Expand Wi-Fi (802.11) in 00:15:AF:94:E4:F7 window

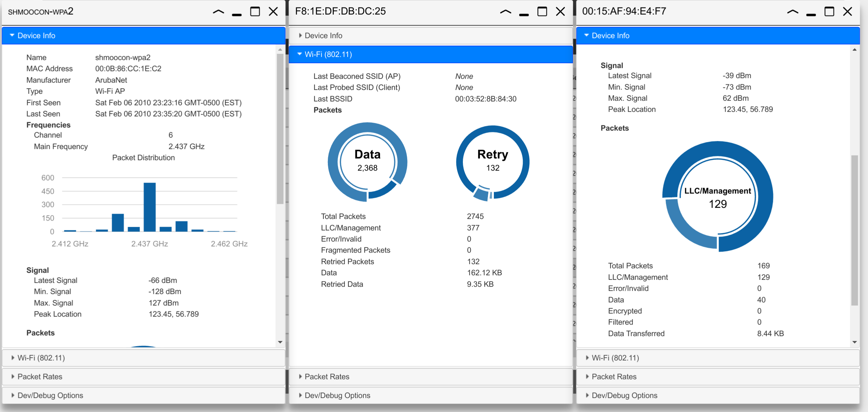click(718, 358)
